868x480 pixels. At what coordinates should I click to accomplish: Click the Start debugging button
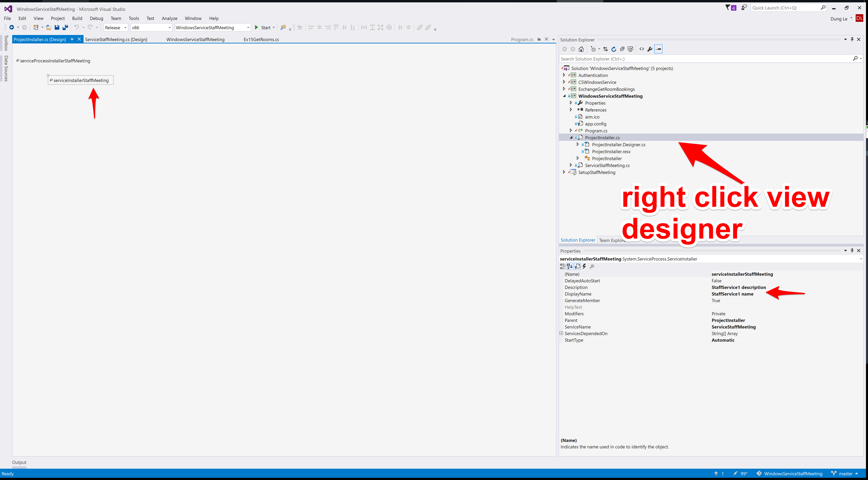click(x=262, y=28)
